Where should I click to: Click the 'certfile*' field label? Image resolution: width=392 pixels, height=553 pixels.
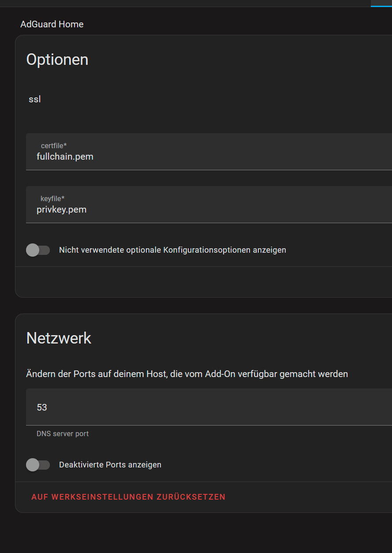(54, 146)
